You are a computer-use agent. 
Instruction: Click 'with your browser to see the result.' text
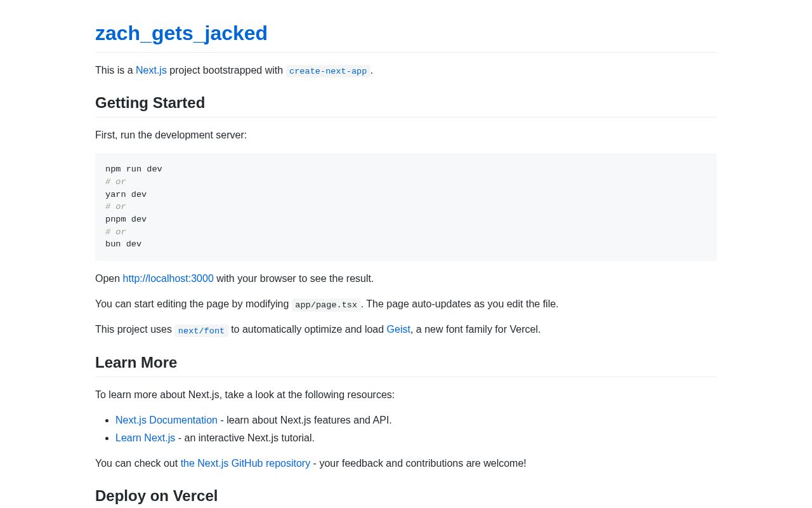[x=295, y=279]
